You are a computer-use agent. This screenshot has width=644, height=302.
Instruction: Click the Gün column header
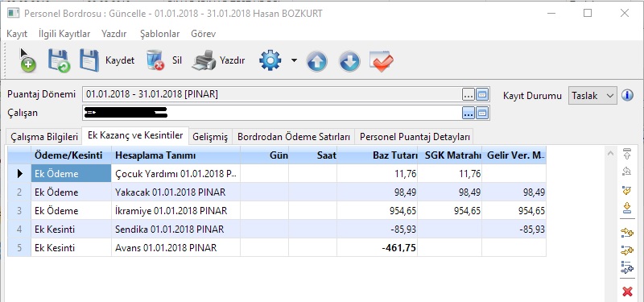click(x=265, y=155)
